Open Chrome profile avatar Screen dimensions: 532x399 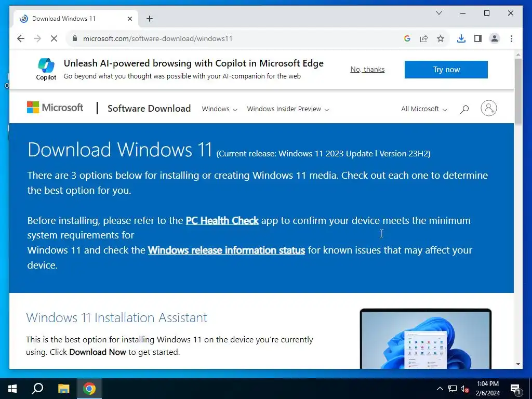[x=495, y=38]
